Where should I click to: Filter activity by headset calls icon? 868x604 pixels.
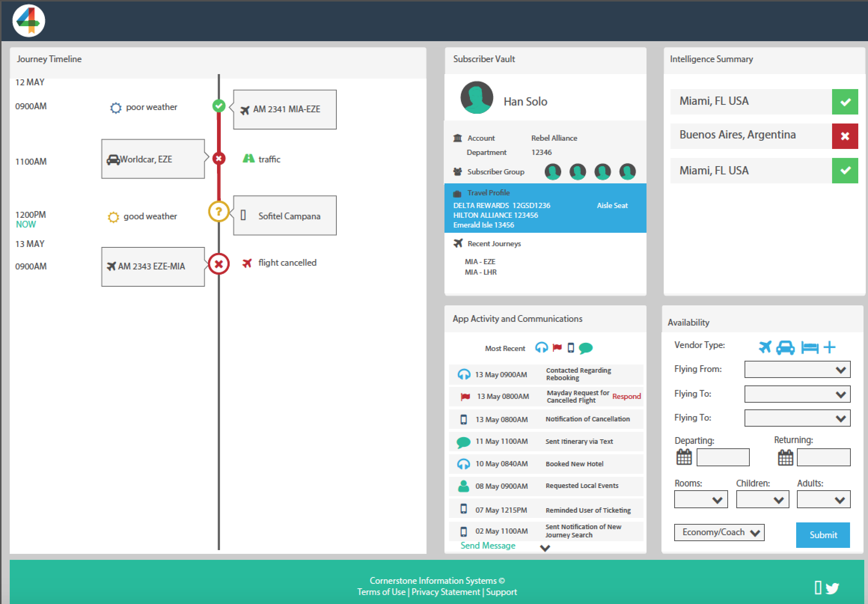(x=541, y=348)
